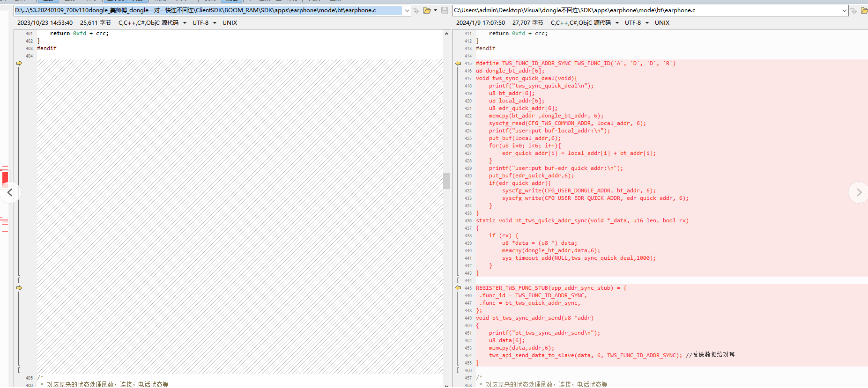This screenshot has height=388, width=868.
Task: Click the line 'u8 dongle_bt_addr[6];' in the right pane
Action: pos(510,71)
